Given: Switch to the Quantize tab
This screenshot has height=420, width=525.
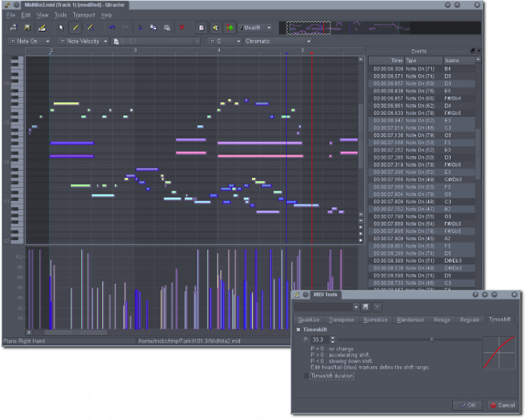Looking at the screenshot, I should pos(309,320).
